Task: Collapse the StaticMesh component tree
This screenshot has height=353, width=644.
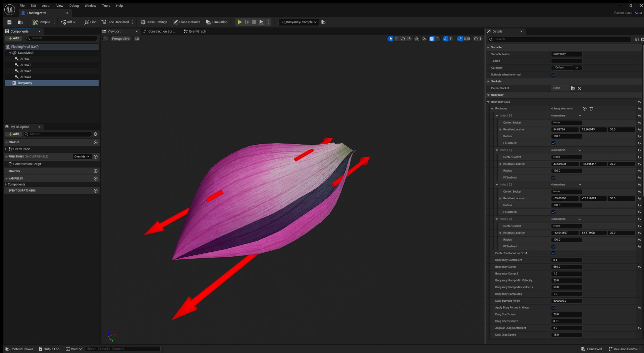Action: (10, 53)
